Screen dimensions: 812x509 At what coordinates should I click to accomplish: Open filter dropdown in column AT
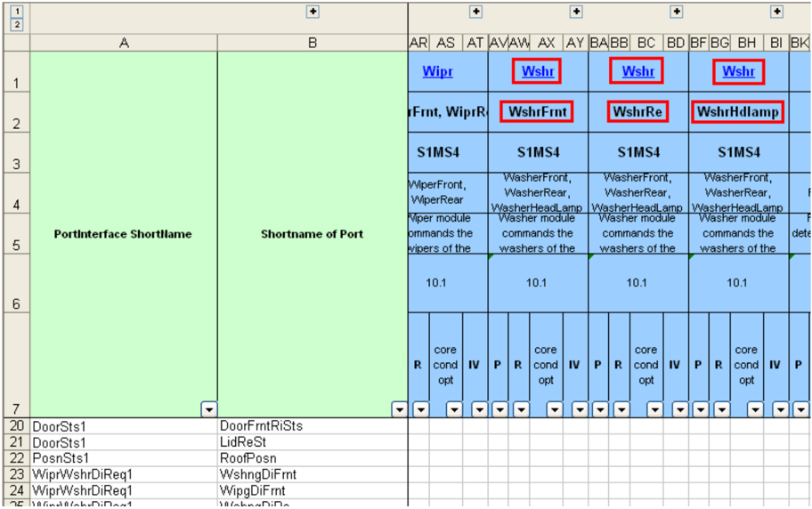(x=480, y=410)
